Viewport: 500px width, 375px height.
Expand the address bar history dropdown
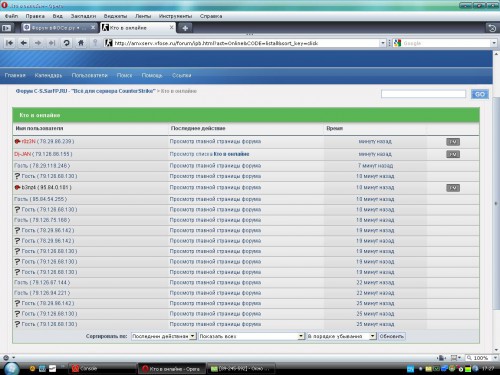pos(383,43)
